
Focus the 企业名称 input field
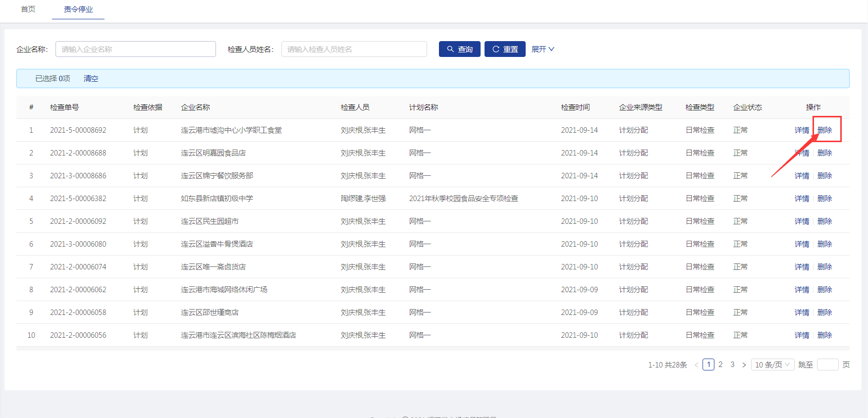point(136,49)
